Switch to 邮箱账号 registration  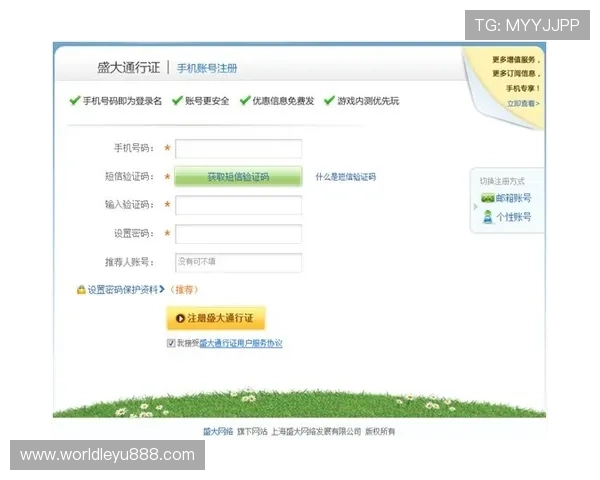click(513, 198)
